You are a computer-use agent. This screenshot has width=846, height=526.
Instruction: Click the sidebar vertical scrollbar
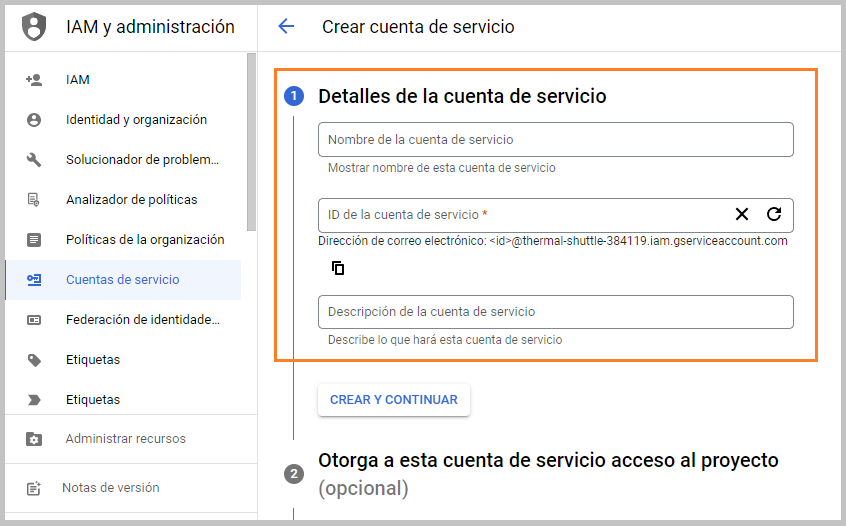251,142
